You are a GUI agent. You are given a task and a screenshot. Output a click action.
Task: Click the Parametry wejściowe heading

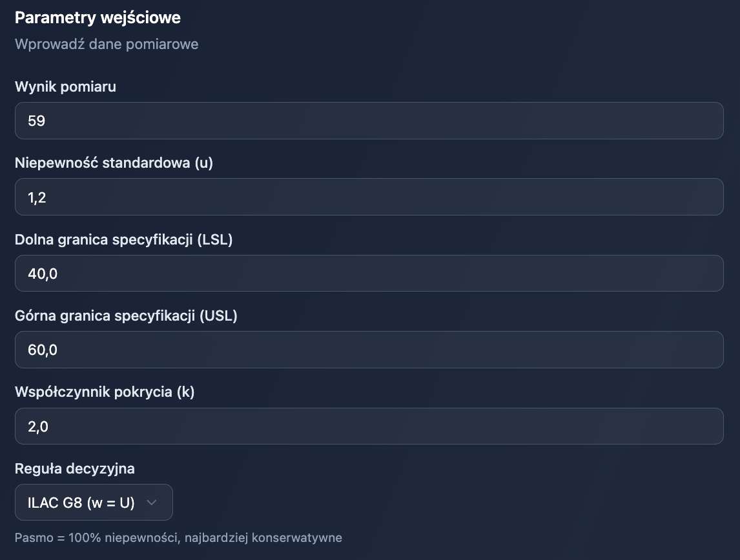[98, 17]
